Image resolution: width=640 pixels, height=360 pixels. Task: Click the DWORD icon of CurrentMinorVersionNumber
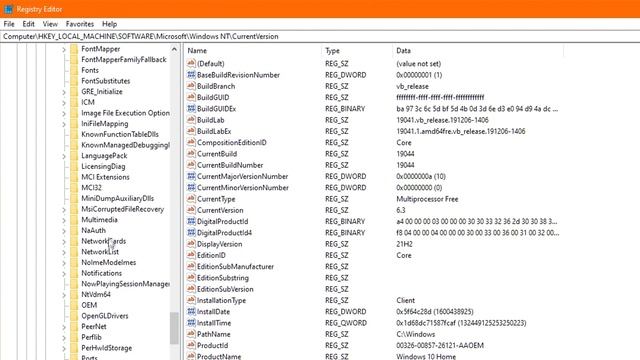point(191,187)
